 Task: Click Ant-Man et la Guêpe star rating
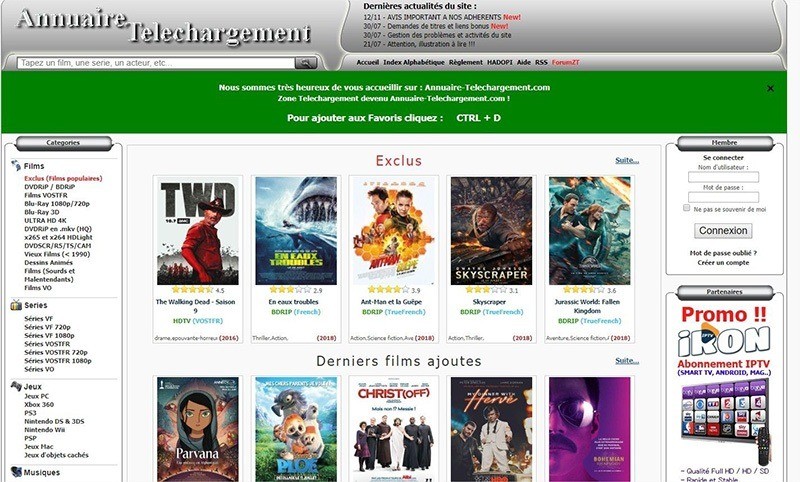coord(388,290)
